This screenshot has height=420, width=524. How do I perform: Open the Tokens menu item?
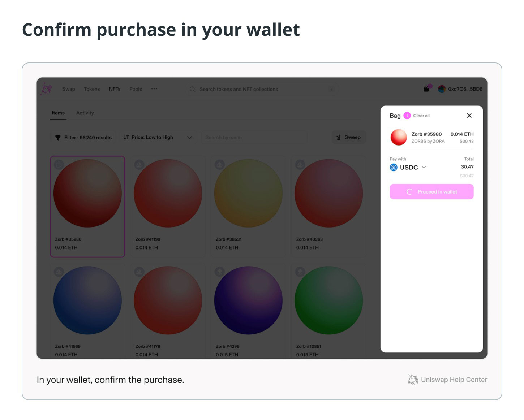click(x=92, y=89)
